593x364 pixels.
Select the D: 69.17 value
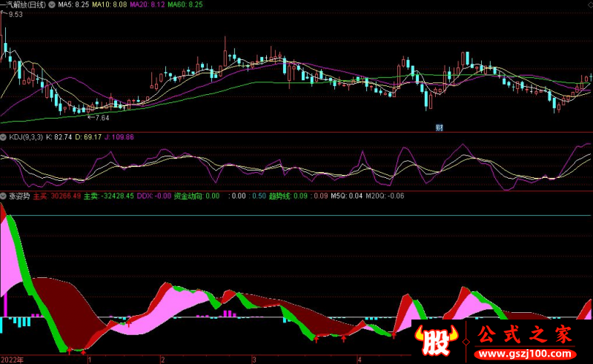pos(88,137)
